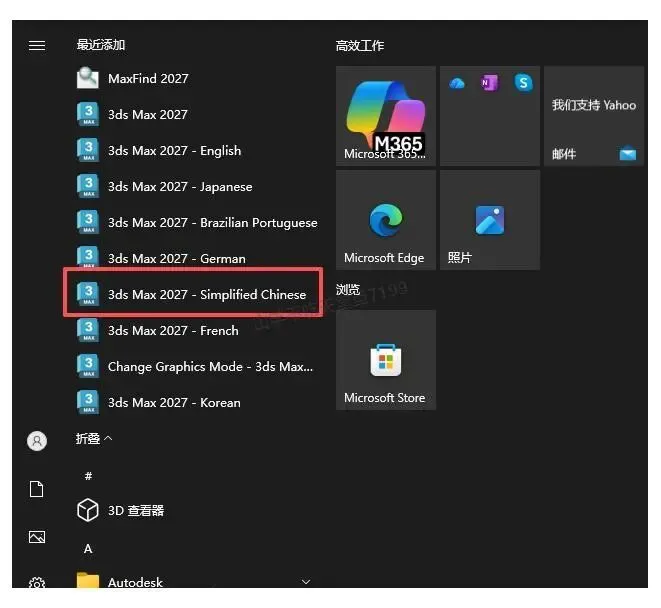The width and height of the screenshot is (661, 608).
Task: Launch 3ds Max 2027 - French text
Action: tap(173, 331)
